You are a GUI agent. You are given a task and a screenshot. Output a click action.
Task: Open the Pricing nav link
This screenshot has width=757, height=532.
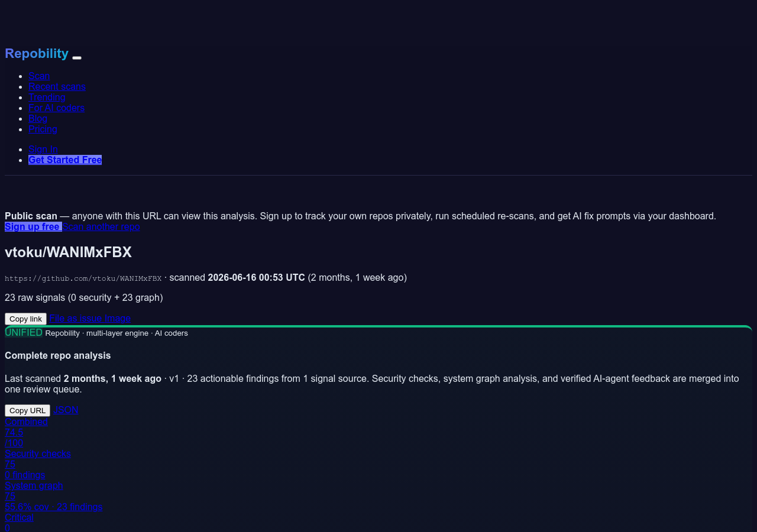pyautogui.click(x=43, y=129)
